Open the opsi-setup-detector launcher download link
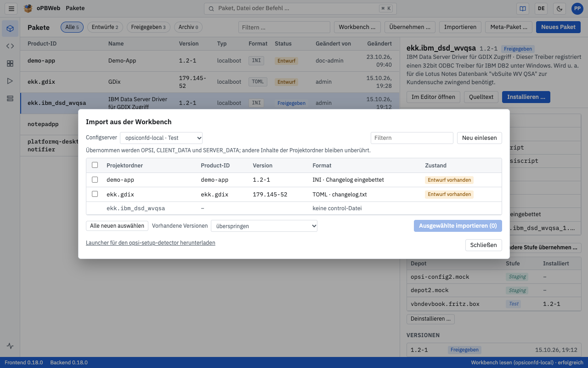 pos(151,242)
